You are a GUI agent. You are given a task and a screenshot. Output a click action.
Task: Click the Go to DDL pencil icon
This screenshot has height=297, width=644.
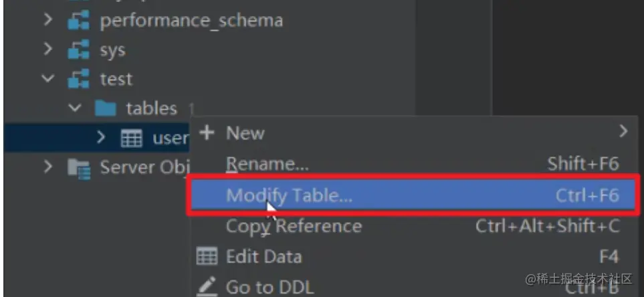click(207, 286)
